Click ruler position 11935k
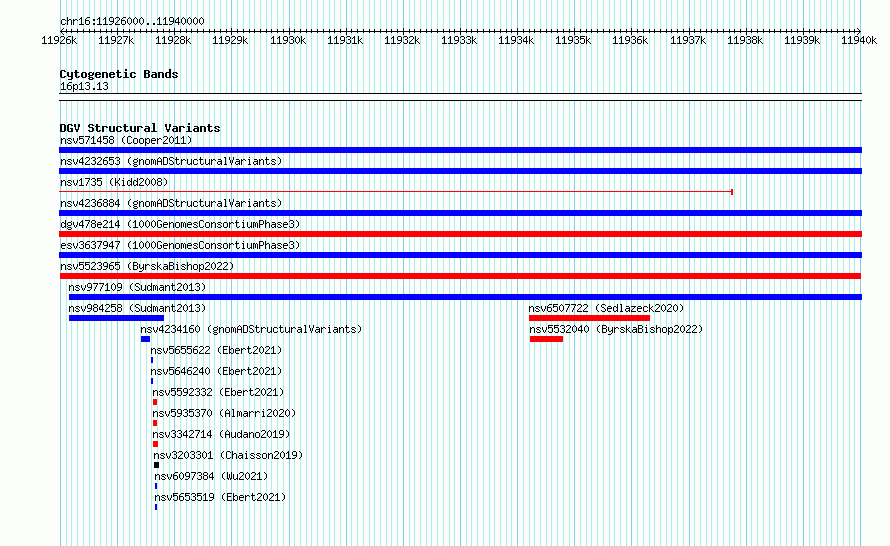Viewport: 890px width, 546px height. 573,40
